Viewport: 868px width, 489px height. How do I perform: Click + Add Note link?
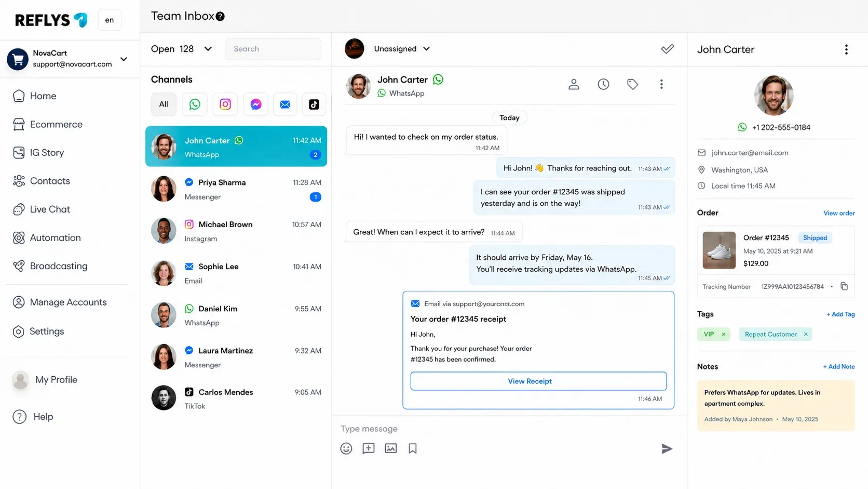click(839, 367)
